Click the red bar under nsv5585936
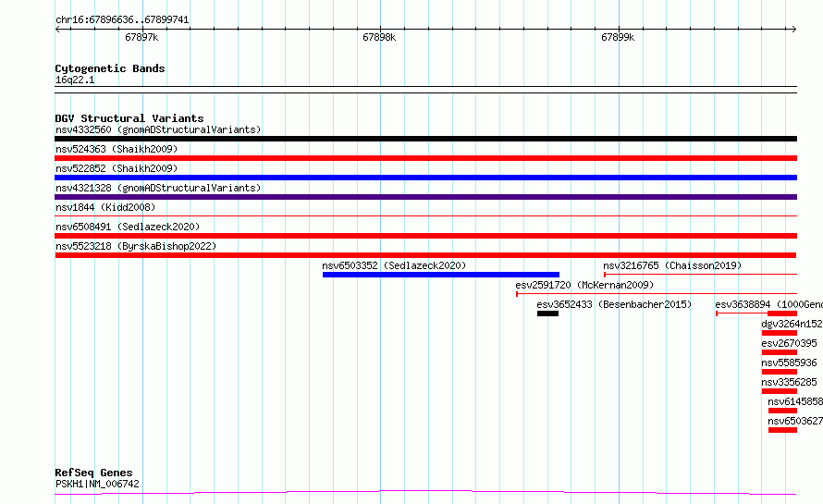The height and width of the screenshot is (504, 823). tap(780, 372)
